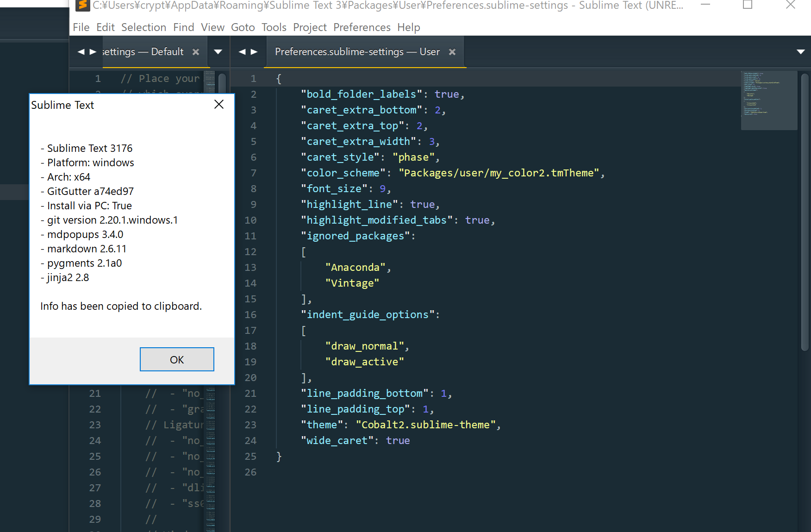Click the "Cobalt2.sublime-theme" value

coord(425,425)
